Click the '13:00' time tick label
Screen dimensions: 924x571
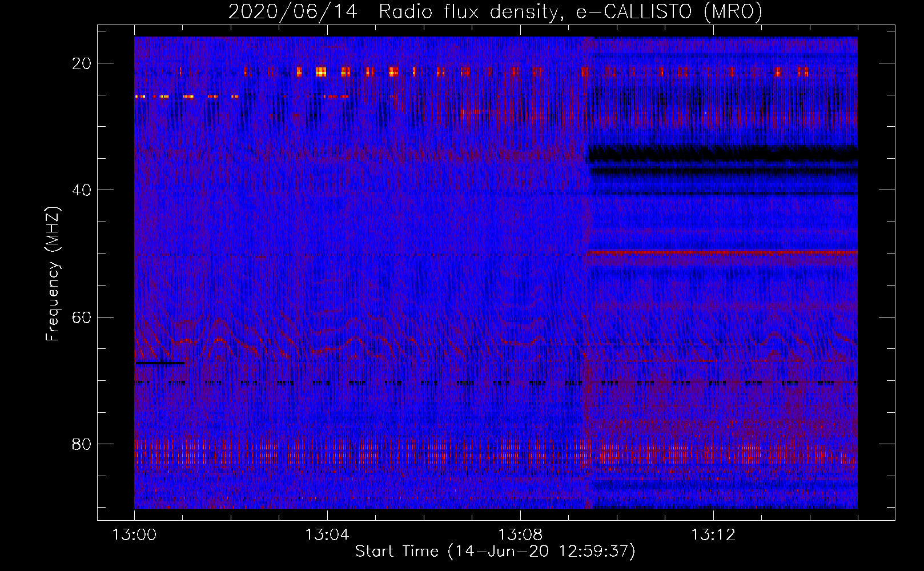click(x=134, y=535)
